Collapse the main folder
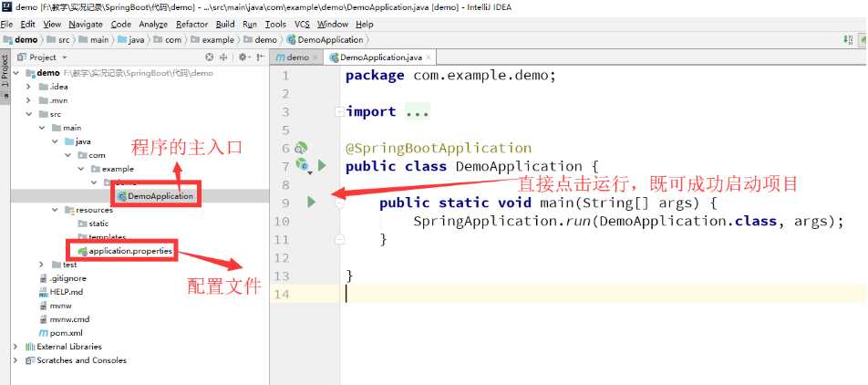 pyautogui.click(x=42, y=128)
